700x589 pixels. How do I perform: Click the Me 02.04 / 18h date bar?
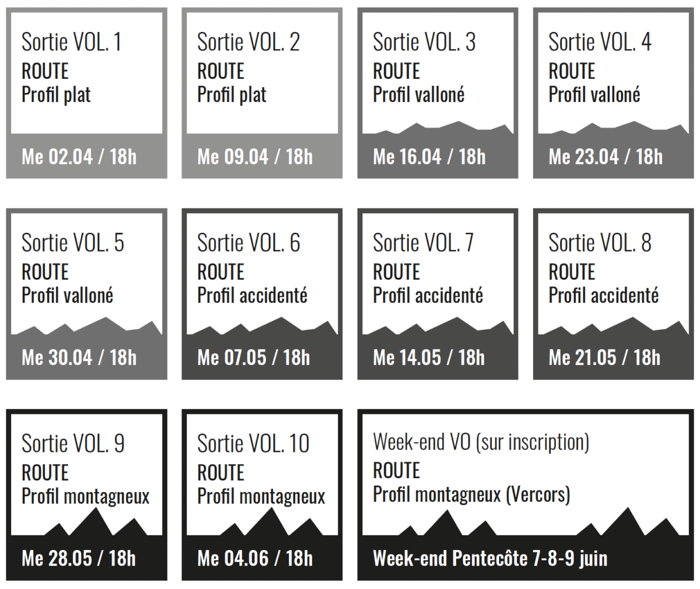pyautogui.click(x=86, y=156)
